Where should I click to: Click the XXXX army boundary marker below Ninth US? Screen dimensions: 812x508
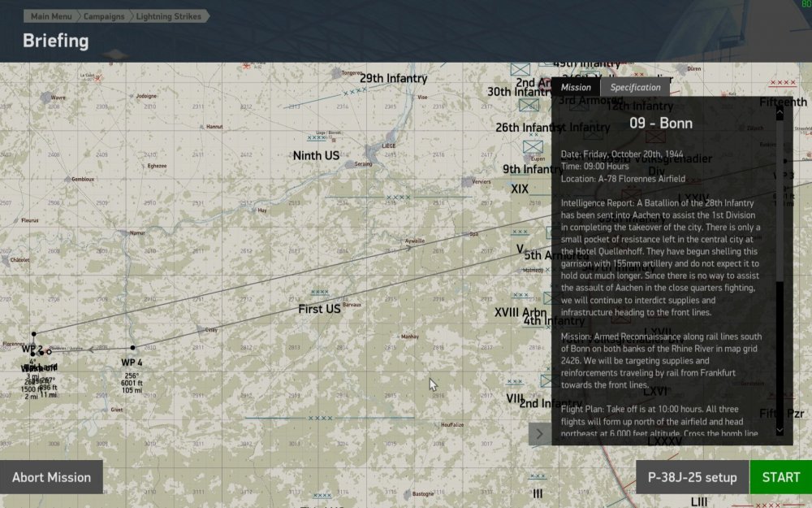(x=398, y=198)
